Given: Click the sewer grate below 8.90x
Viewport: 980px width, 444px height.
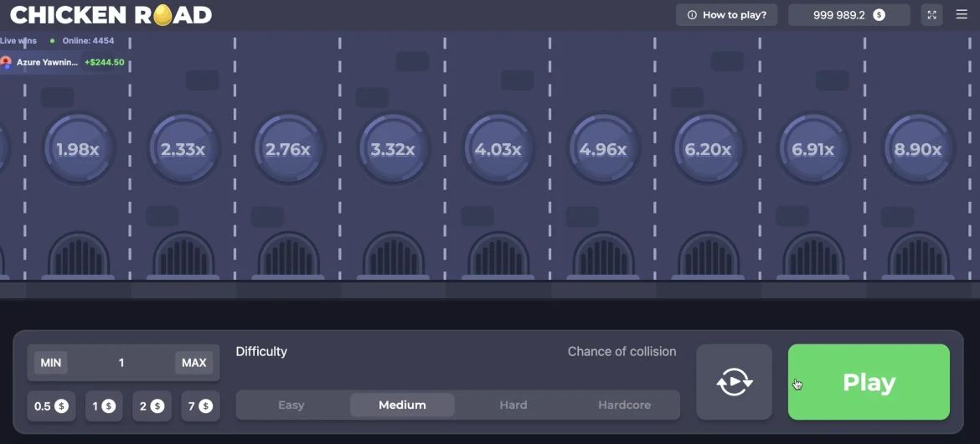Looking at the screenshot, I should pos(919,255).
